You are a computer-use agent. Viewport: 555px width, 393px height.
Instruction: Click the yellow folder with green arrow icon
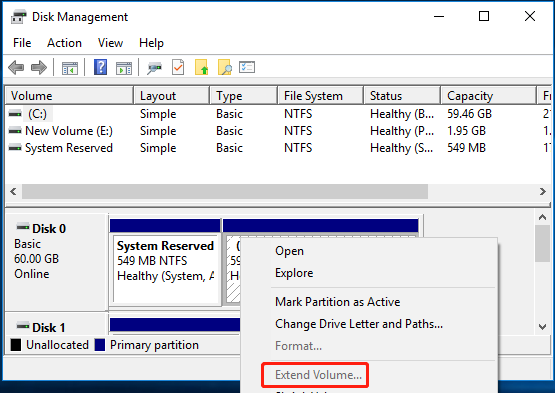(x=201, y=67)
